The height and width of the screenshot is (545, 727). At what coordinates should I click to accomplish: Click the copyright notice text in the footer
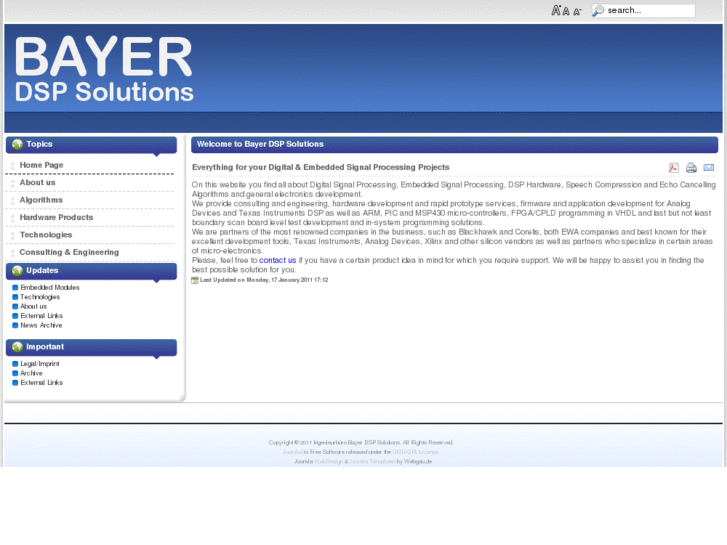coord(361,443)
